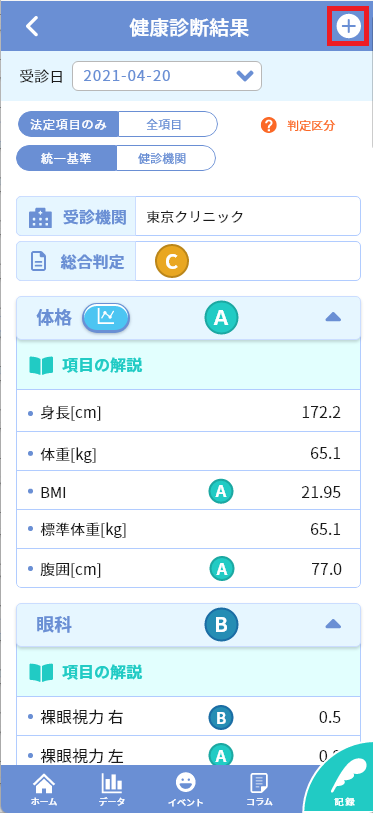373x813 pixels.
Task: Open the データ chart icon
Action: click(x=112, y=789)
